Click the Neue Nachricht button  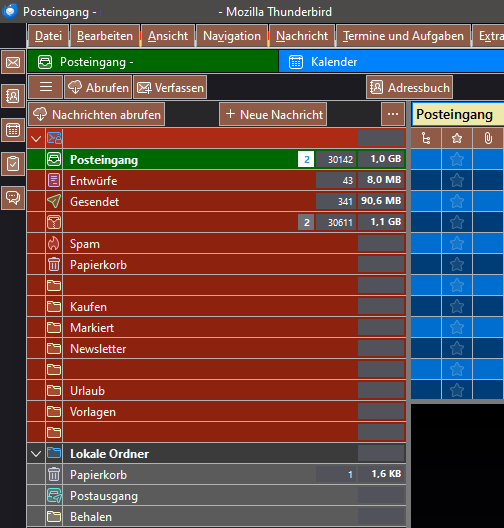click(273, 114)
